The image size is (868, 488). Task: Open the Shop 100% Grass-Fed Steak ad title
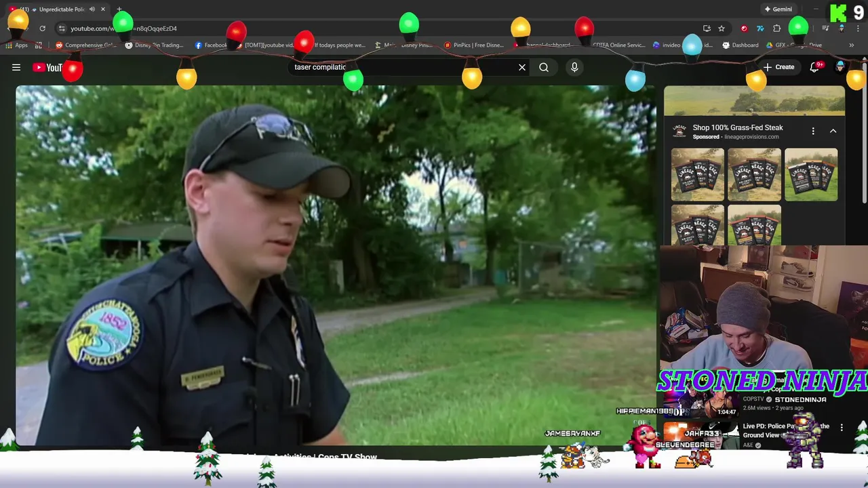[738, 127]
